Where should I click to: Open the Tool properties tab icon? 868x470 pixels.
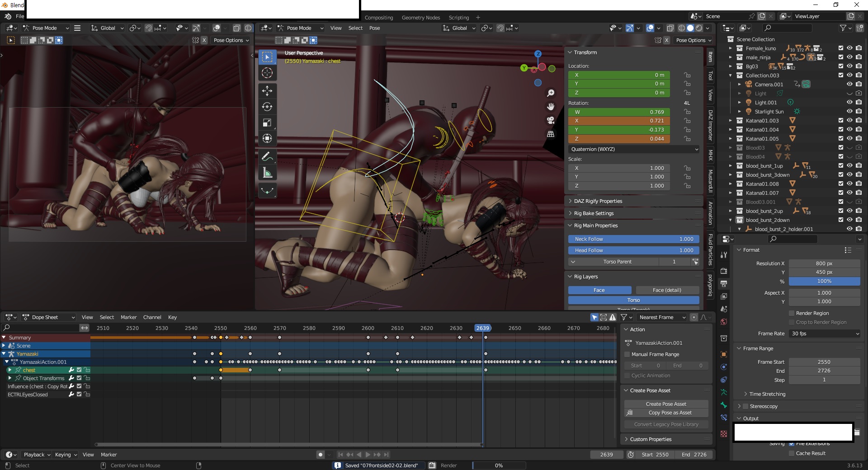point(724,255)
